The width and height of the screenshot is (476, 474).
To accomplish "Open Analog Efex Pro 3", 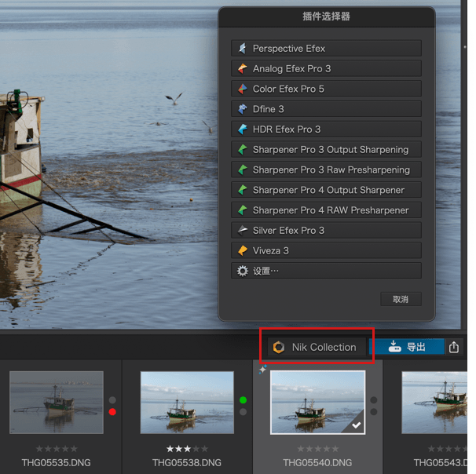I will click(326, 68).
